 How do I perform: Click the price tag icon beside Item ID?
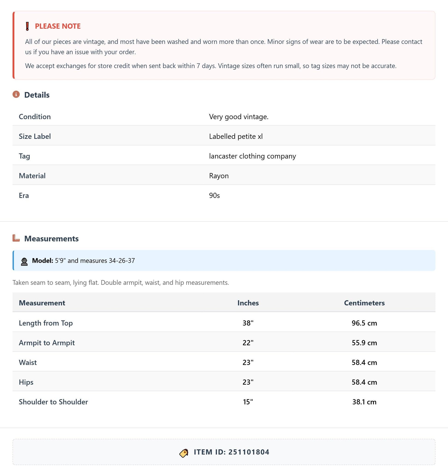[184, 453]
